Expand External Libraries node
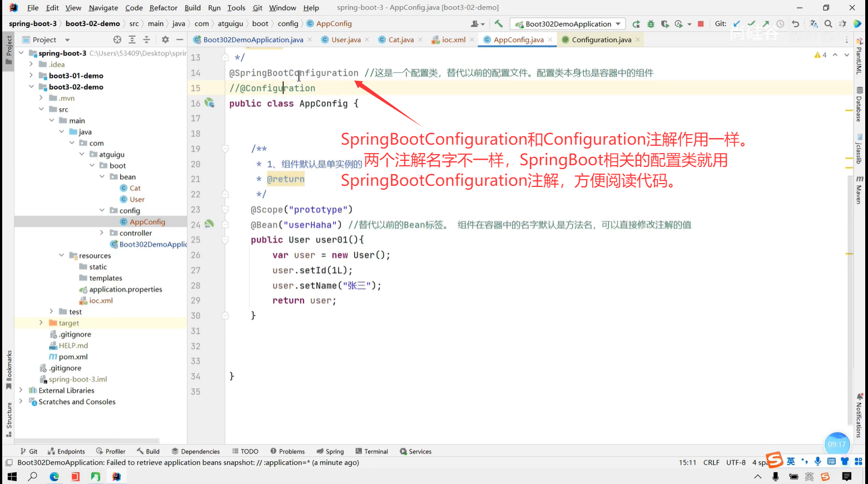868x484 pixels. [21, 391]
